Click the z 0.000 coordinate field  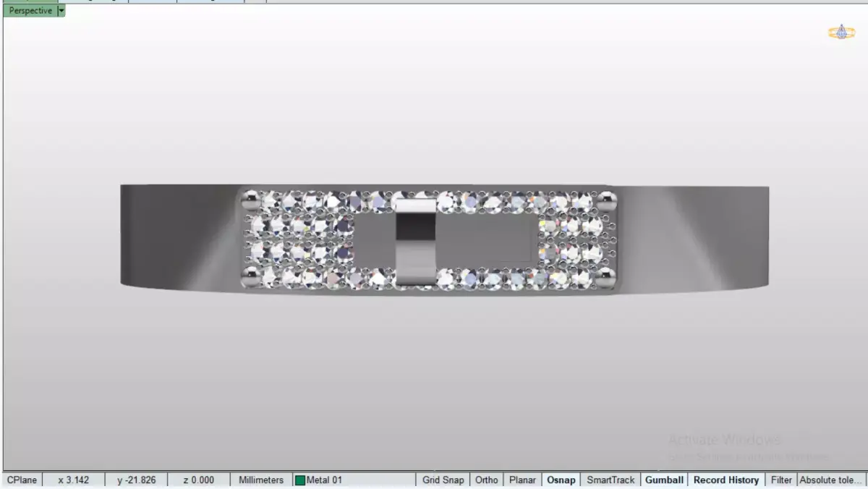click(x=198, y=480)
